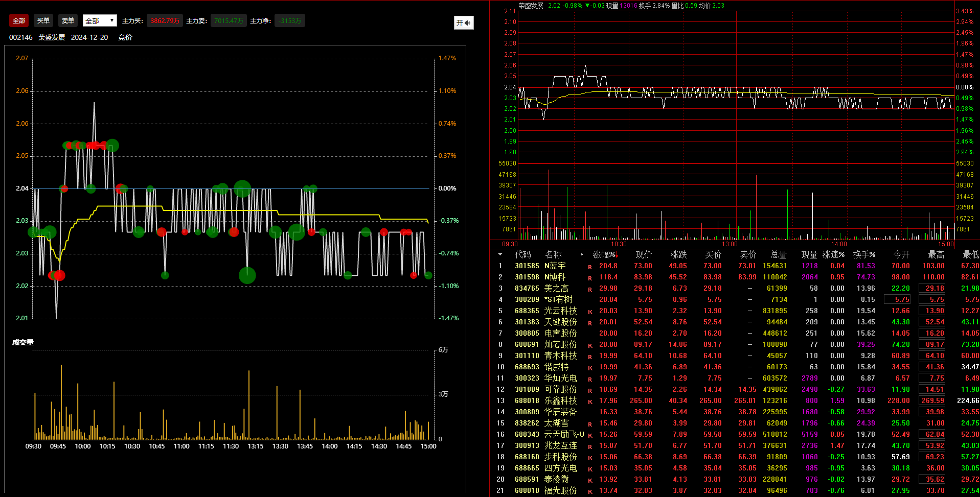The width and height of the screenshot is (980, 497).
Task: Click the red sort arrow beside 涨幅%
Action: (618, 254)
